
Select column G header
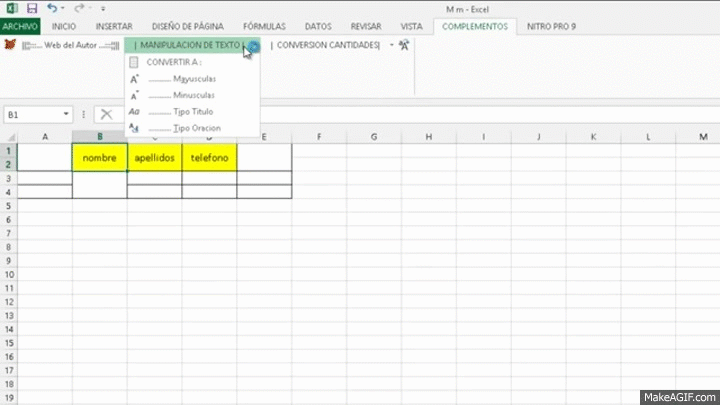374,137
